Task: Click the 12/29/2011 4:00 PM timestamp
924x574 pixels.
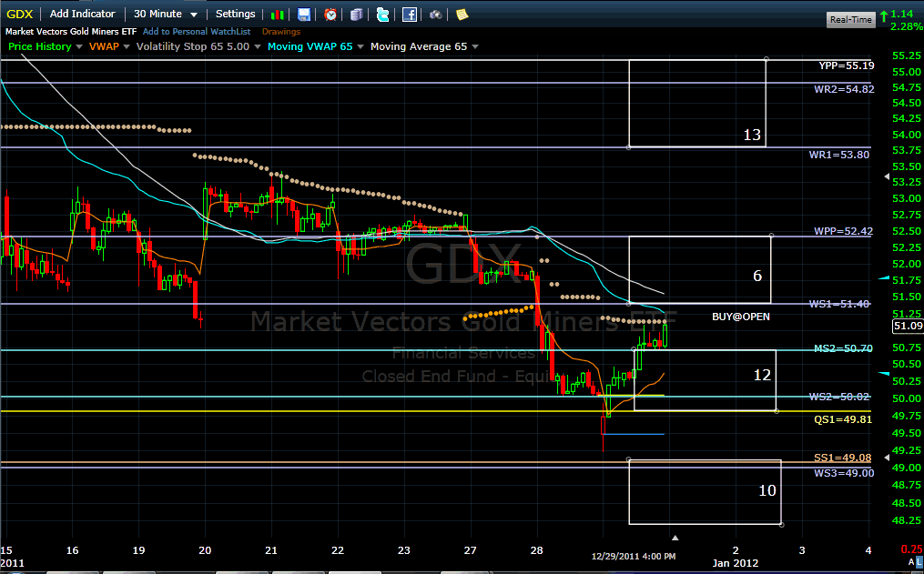Action: [x=634, y=557]
